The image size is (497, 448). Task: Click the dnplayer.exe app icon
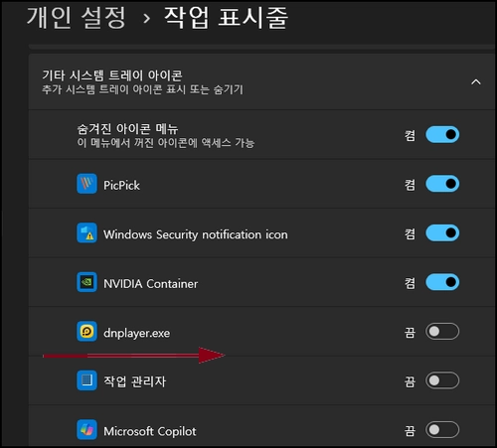[x=86, y=332]
